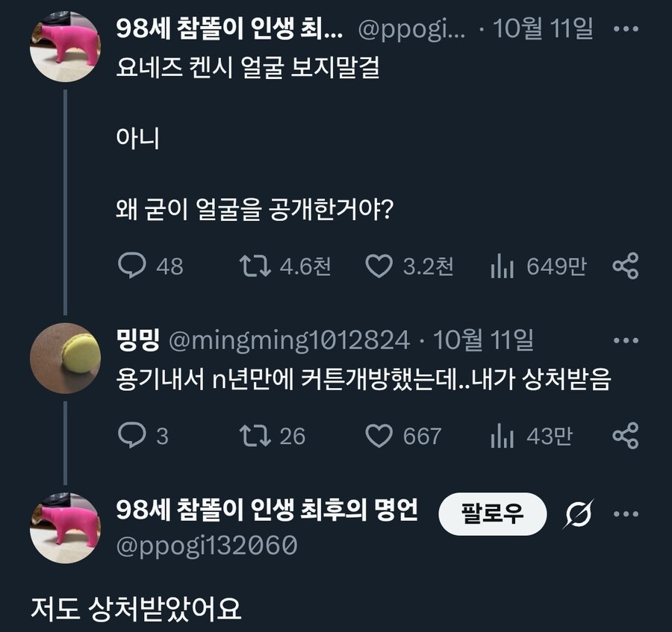Open @mingming1012824 profile handle
This screenshot has height=632, width=672.
pos(289,341)
